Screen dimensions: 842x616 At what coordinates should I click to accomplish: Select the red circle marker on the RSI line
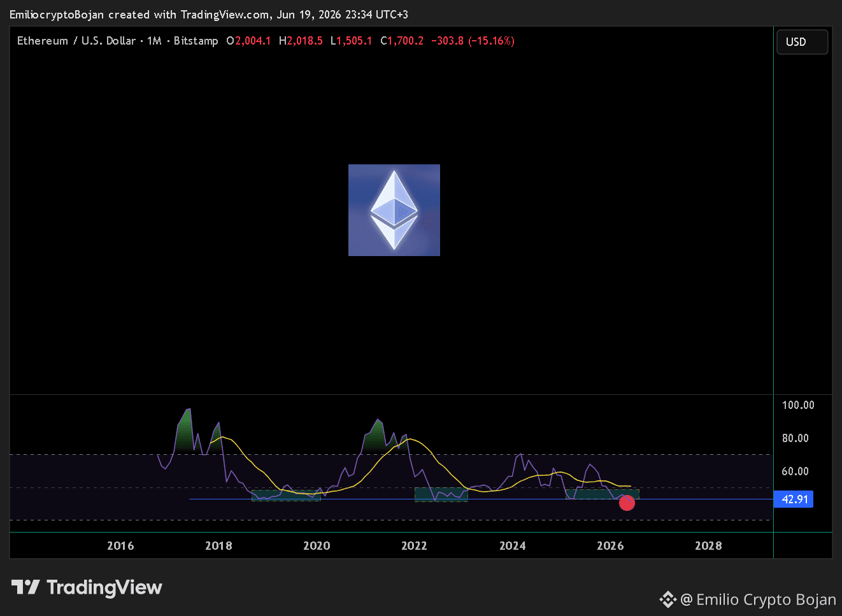(x=627, y=503)
